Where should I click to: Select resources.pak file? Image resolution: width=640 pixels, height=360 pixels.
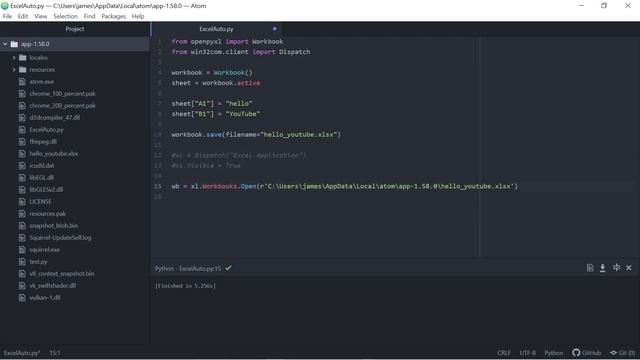pyautogui.click(x=47, y=213)
